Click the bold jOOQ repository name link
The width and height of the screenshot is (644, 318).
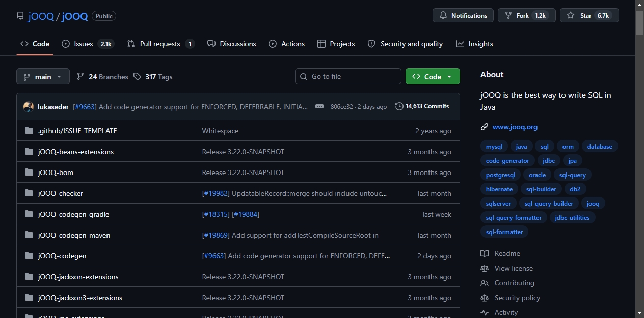click(75, 16)
